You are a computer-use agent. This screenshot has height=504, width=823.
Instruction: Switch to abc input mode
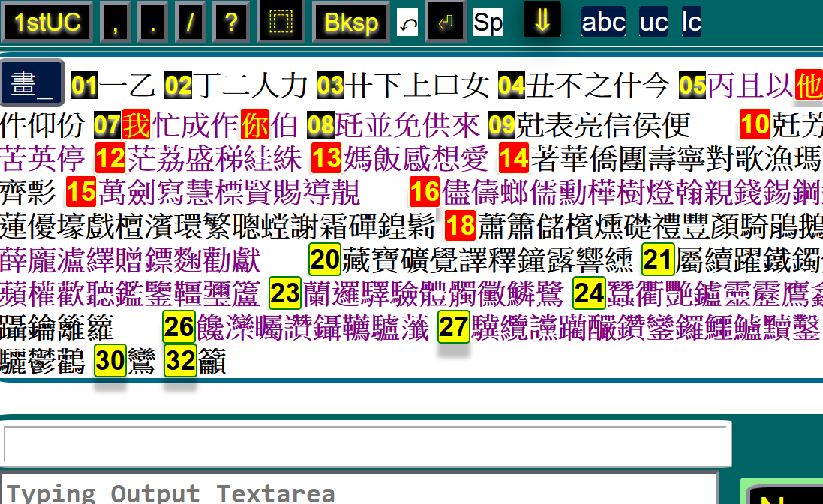(x=603, y=22)
